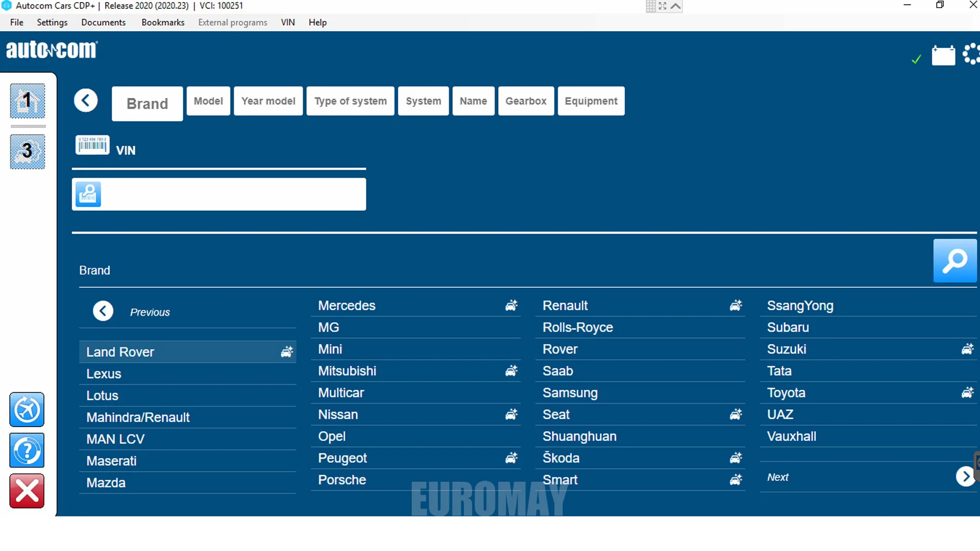
Task: Click the red X exit icon
Action: tap(27, 491)
